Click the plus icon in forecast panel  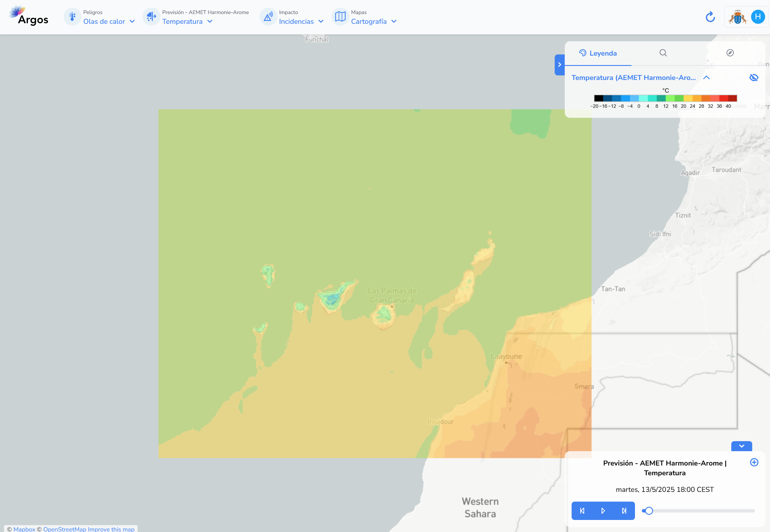(754, 462)
